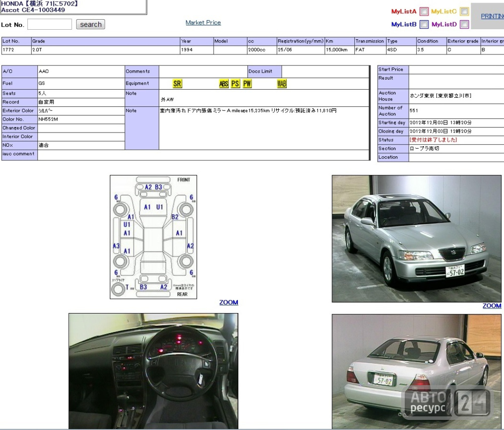Select A/C value AAC
The image size is (504, 430).
click(x=44, y=72)
